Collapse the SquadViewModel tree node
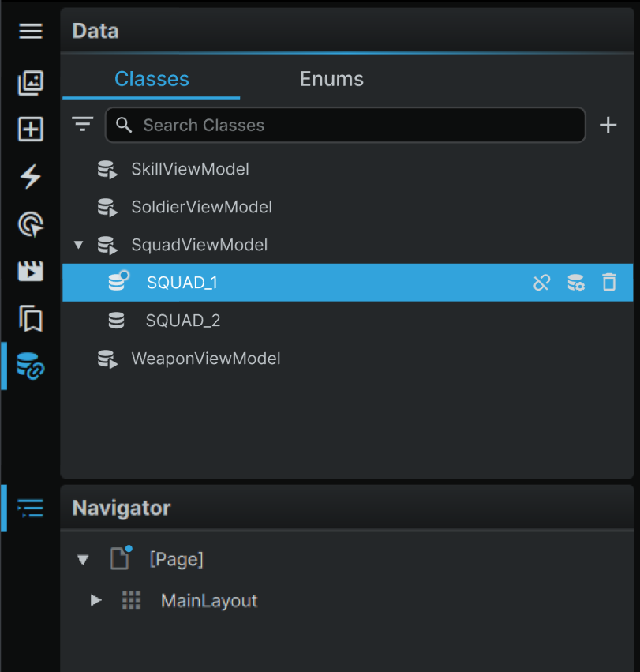Viewport: 640px width, 672px height. [x=78, y=245]
